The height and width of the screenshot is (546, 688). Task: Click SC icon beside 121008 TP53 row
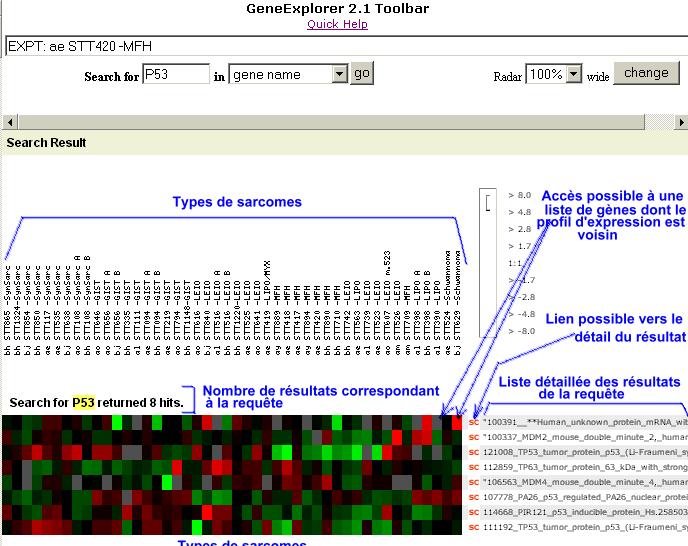point(473,452)
